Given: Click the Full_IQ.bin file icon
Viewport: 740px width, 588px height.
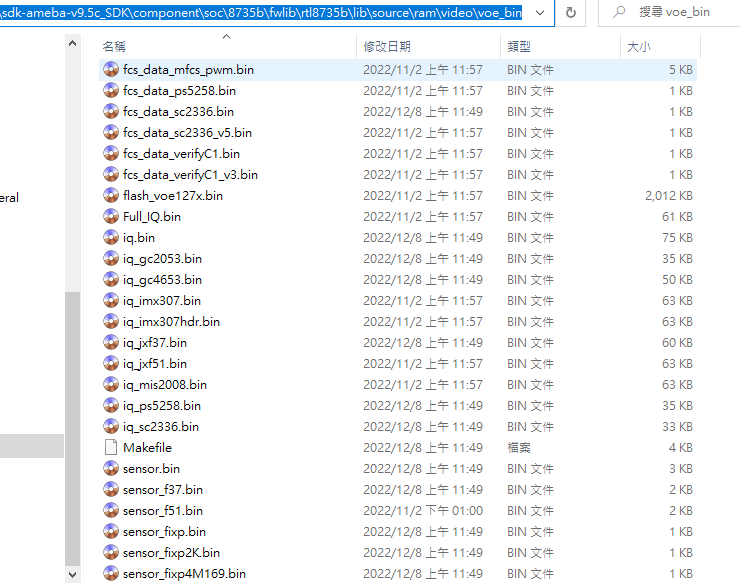Looking at the screenshot, I should (x=111, y=217).
